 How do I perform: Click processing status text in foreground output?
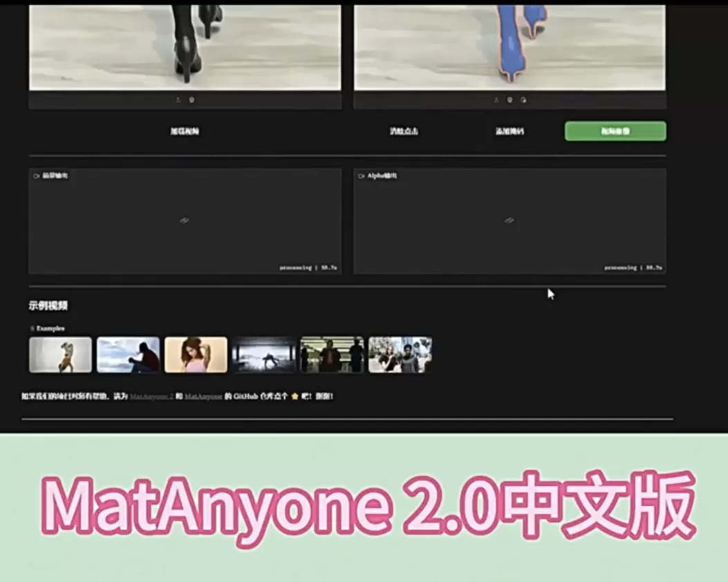(308, 267)
